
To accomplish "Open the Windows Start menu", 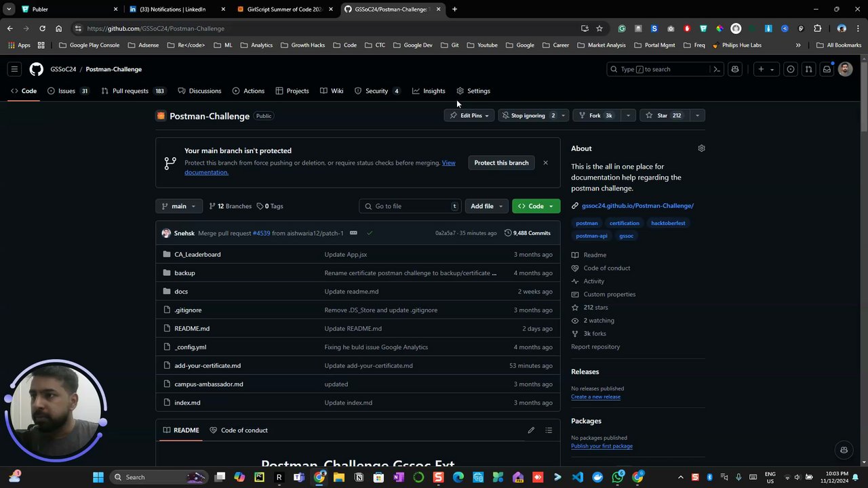I will (x=98, y=477).
